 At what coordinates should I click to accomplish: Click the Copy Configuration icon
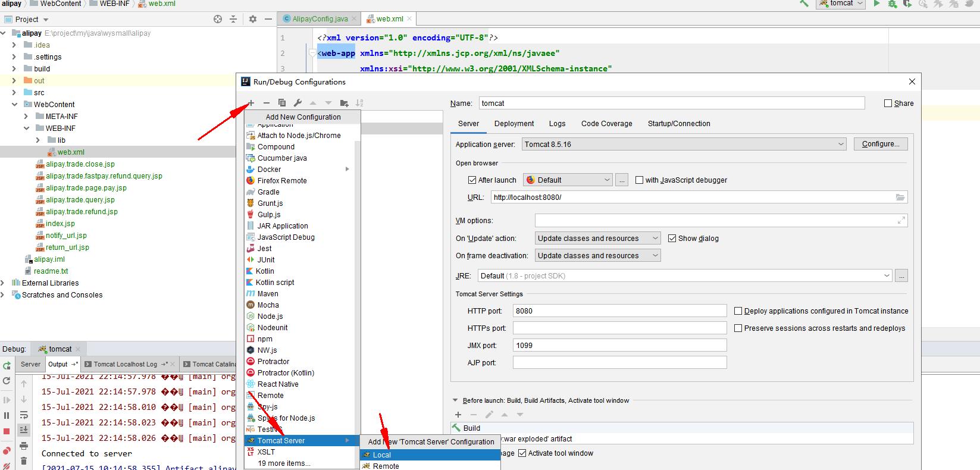click(282, 103)
